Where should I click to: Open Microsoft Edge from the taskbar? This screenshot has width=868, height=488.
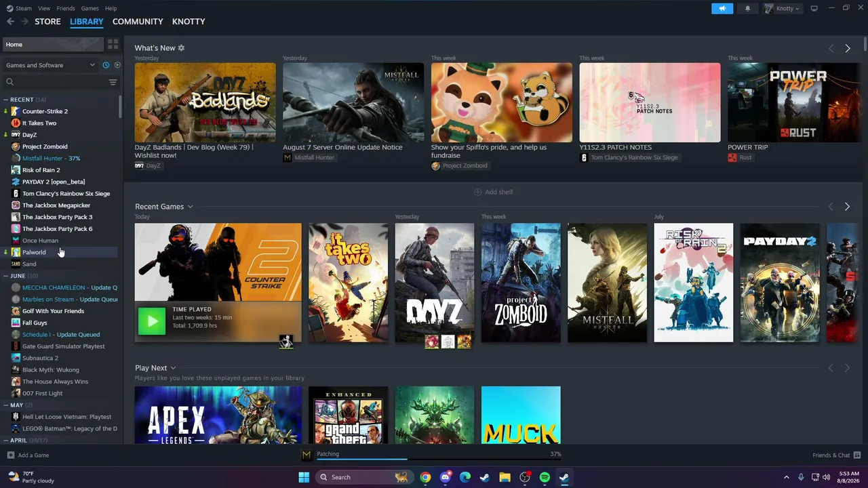click(465, 477)
